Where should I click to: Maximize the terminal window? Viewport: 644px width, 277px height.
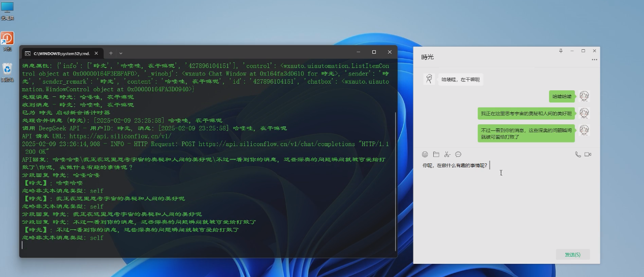pyautogui.click(x=374, y=52)
